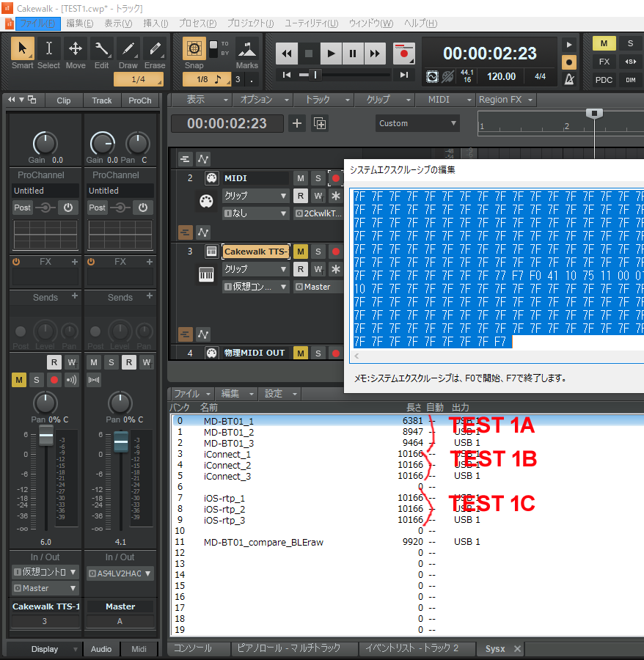
Task: Expand the トラック dropdown
Action: click(323, 100)
